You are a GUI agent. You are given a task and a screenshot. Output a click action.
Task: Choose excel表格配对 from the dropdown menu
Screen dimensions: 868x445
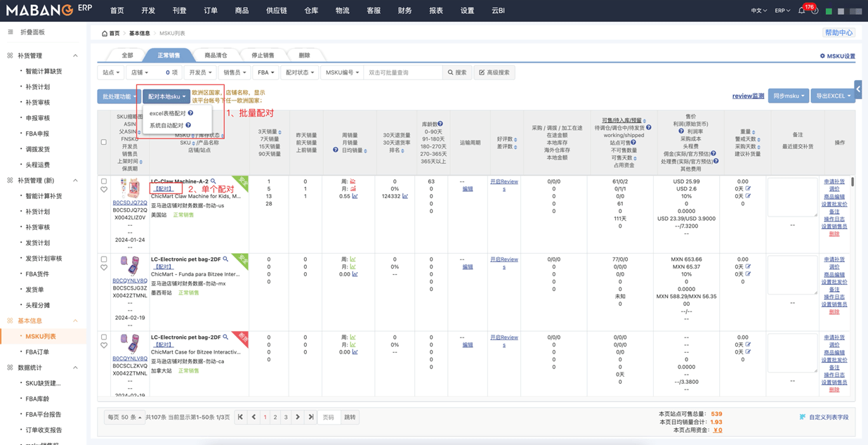click(168, 113)
